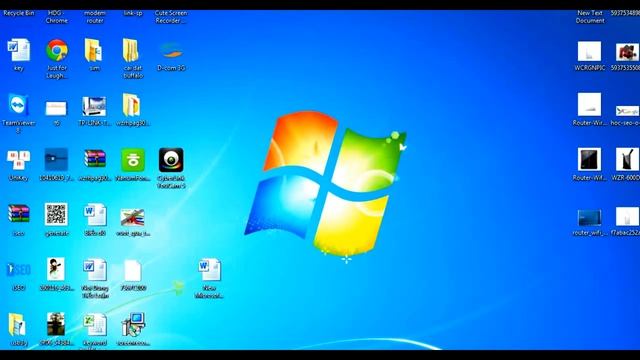
Task: Open the green Hangul font icon
Action: (133, 160)
